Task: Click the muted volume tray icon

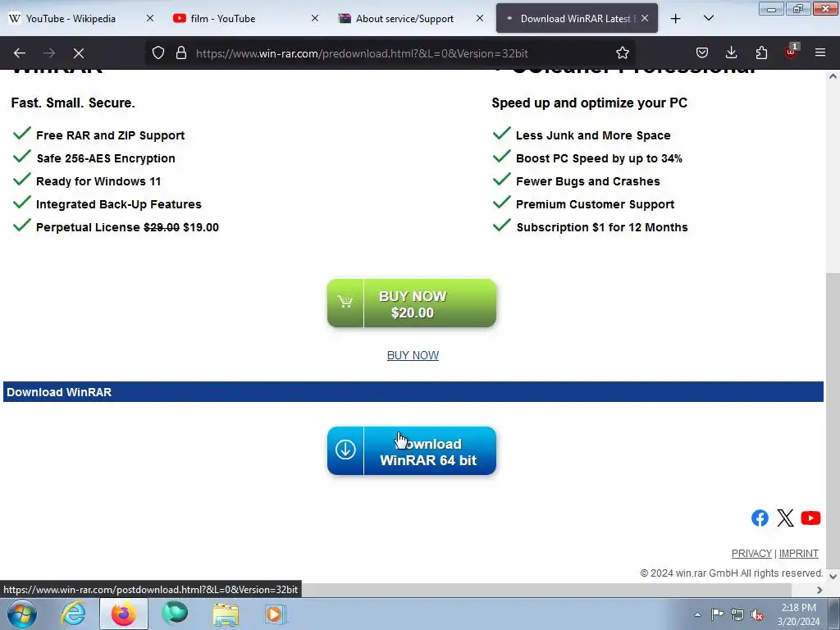Action: point(757,615)
